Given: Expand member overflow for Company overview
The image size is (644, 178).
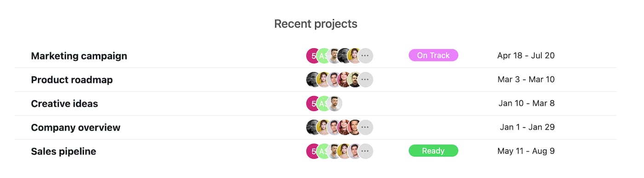Looking at the screenshot, I should (365, 127).
